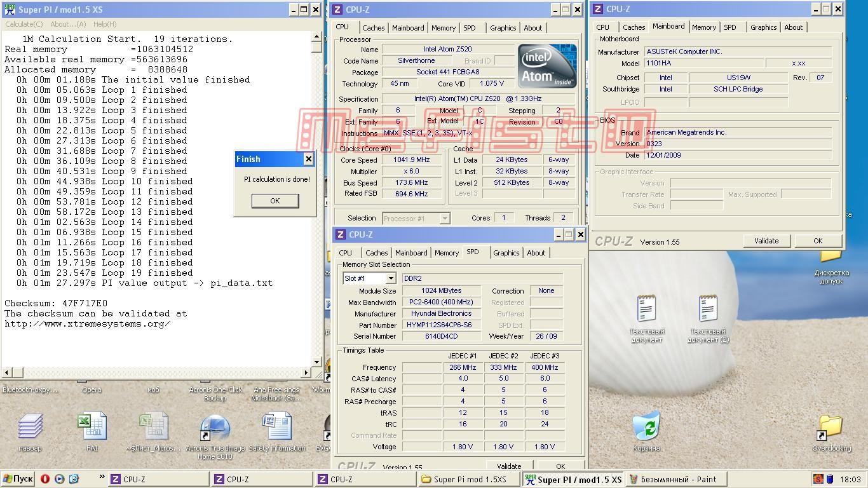Expand the quick launch overflow chevron
The width and height of the screenshot is (868, 488).
(x=102, y=477)
